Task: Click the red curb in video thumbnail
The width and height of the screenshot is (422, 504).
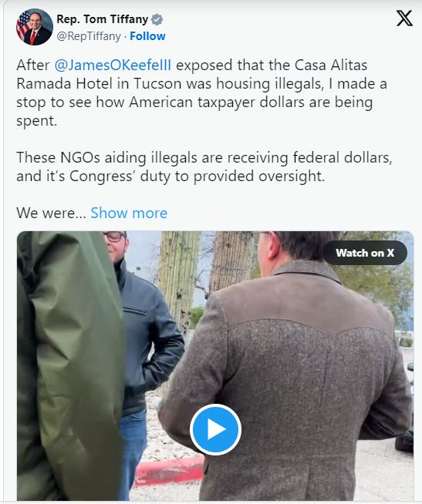Action: click(x=170, y=471)
